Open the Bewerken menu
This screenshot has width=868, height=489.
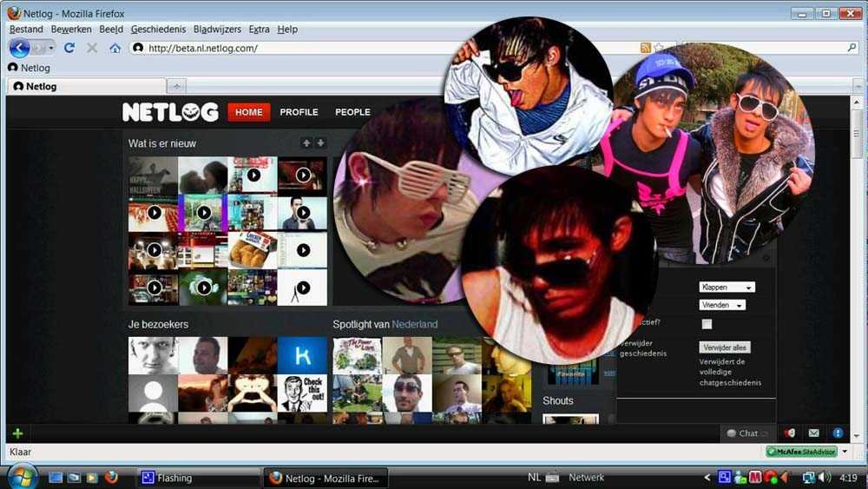[71, 30]
